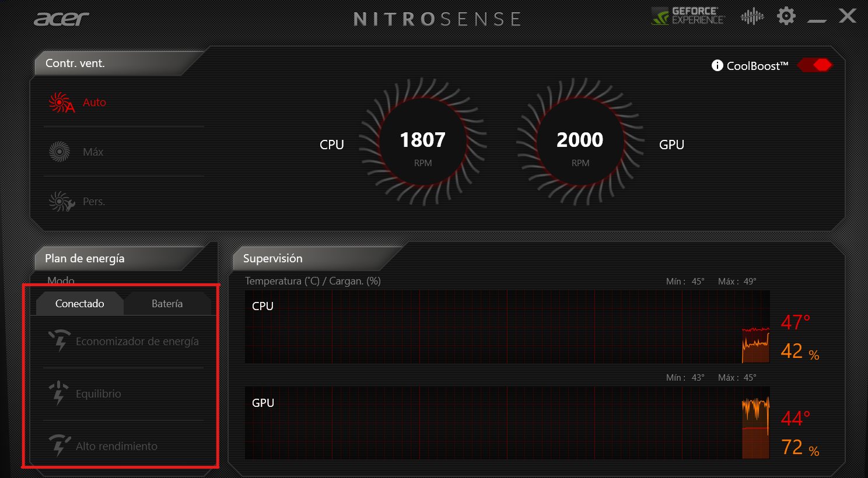Select Equilibrio power plan label
This screenshot has height=478, width=868.
(x=99, y=394)
